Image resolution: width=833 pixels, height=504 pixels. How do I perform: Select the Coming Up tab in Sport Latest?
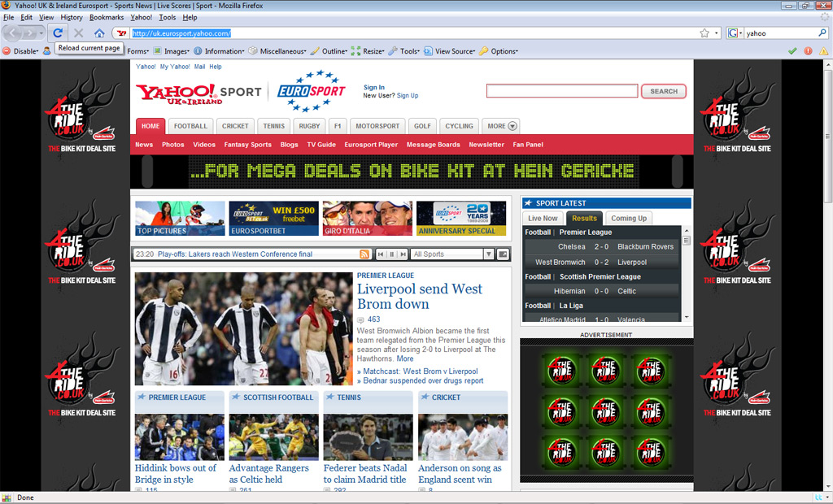(629, 219)
